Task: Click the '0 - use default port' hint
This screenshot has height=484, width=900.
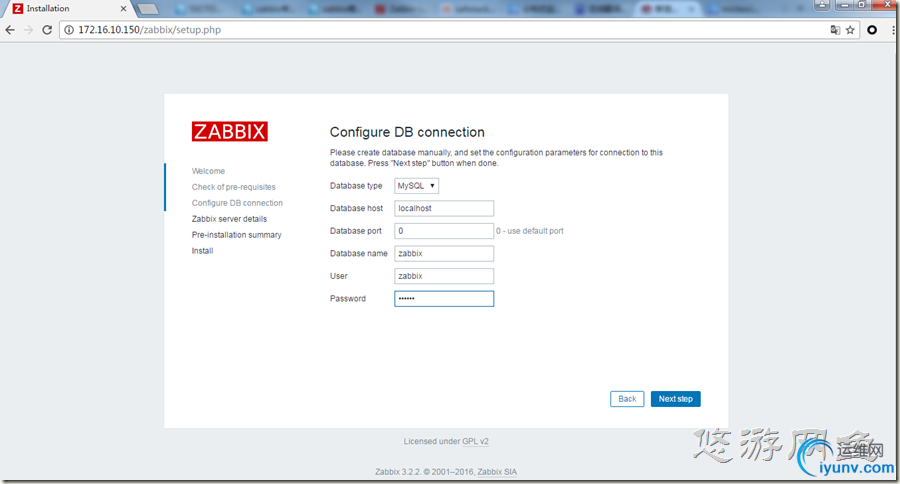Action: tap(530, 231)
